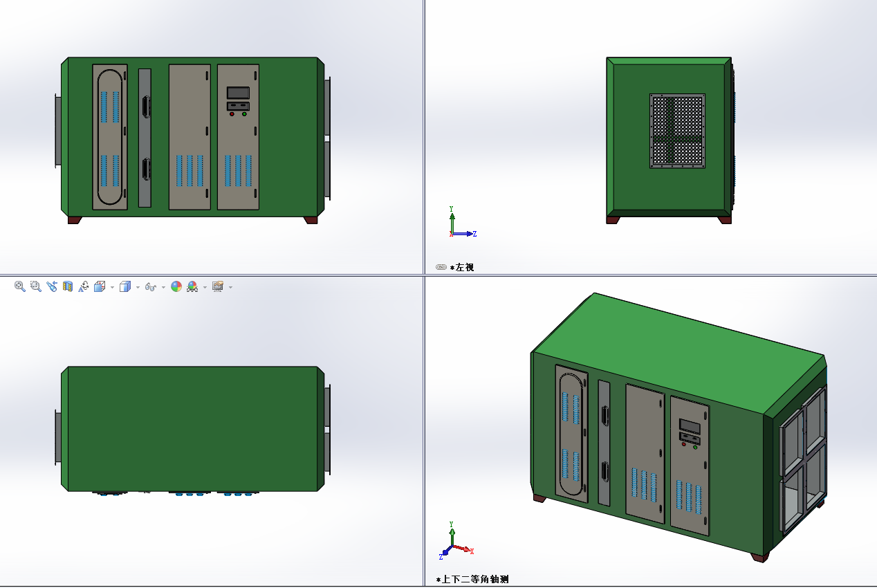Toggle the linked views chain icon

(441, 267)
